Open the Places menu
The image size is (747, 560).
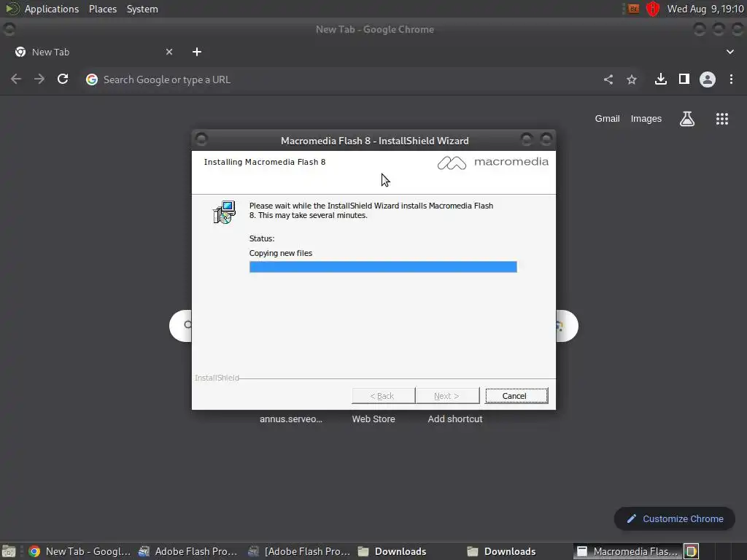(x=103, y=9)
